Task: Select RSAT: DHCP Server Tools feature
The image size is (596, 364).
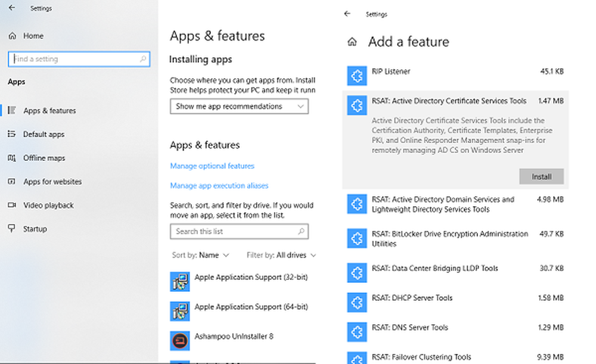Action: [412, 298]
